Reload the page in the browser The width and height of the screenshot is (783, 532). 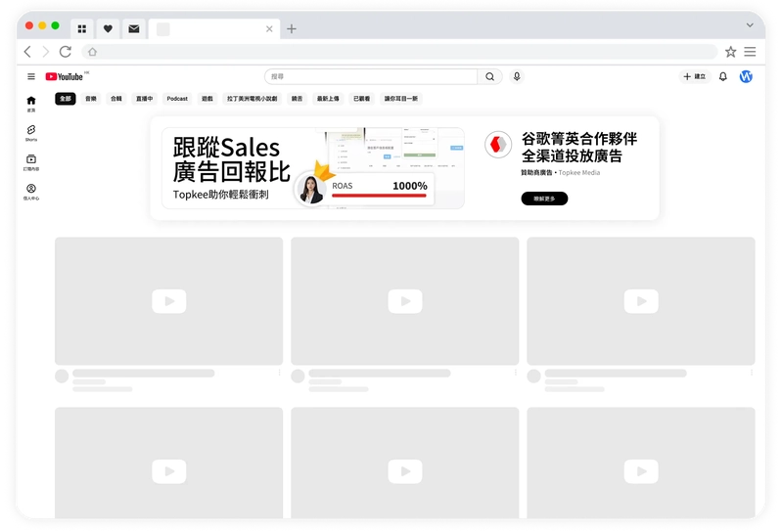pos(66,52)
